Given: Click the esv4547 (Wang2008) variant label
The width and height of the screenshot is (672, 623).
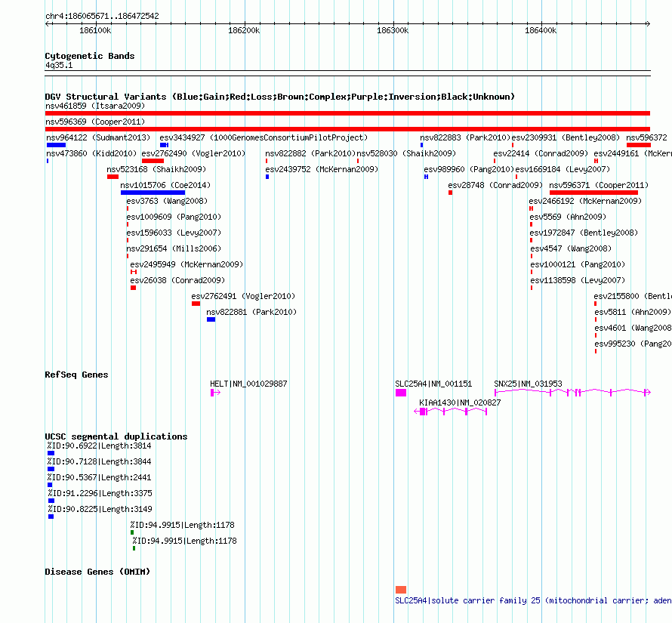Looking at the screenshot, I should coord(571,248).
